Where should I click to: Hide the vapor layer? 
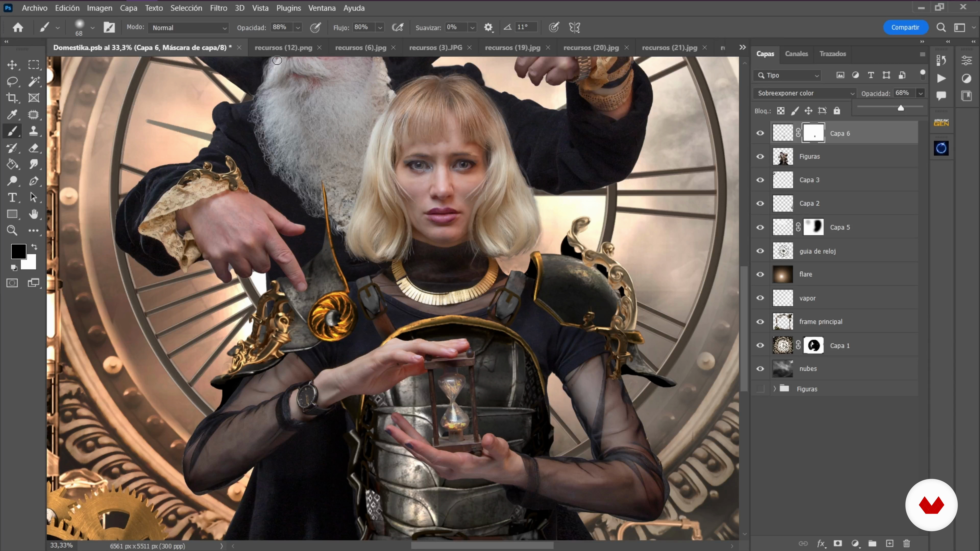click(760, 298)
